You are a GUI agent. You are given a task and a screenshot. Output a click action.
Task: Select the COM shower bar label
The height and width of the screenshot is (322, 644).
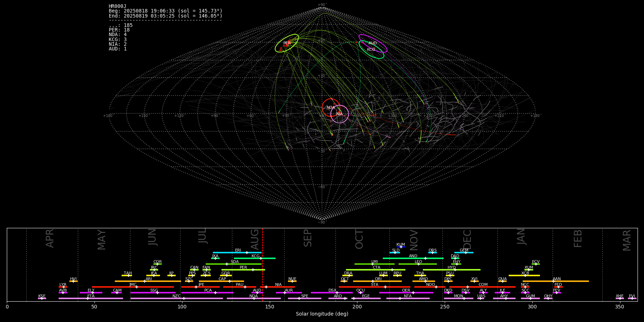pyautogui.click(x=483, y=285)
